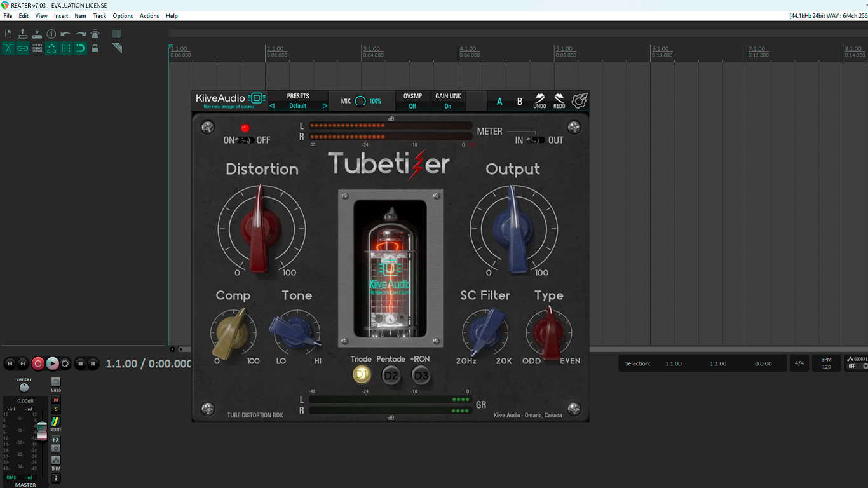Toggle item grouping link icon
868x488 pixels.
(x=23, y=48)
